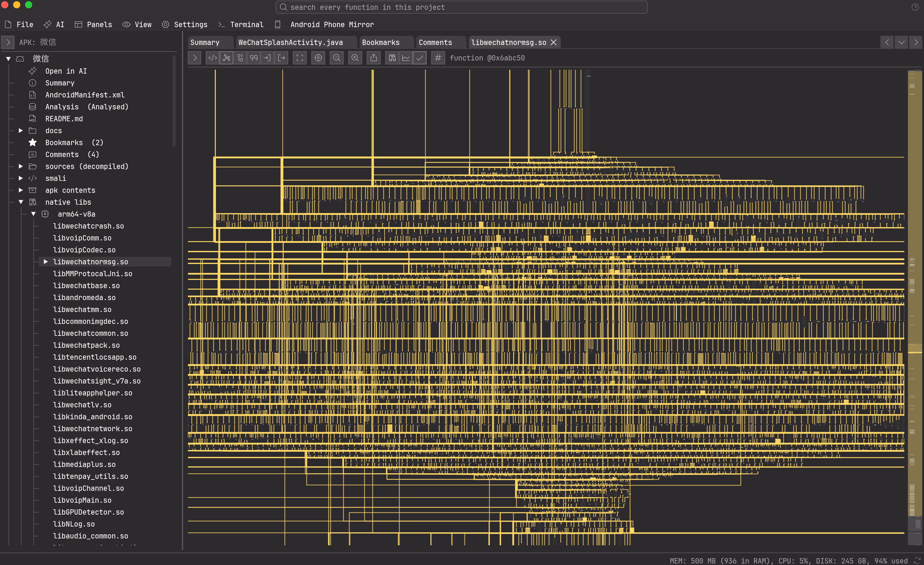This screenshot has height=565, width=924.
Task: Select the control-flow graph view icon
Action: pyautogui.click(x=226, y=58)
